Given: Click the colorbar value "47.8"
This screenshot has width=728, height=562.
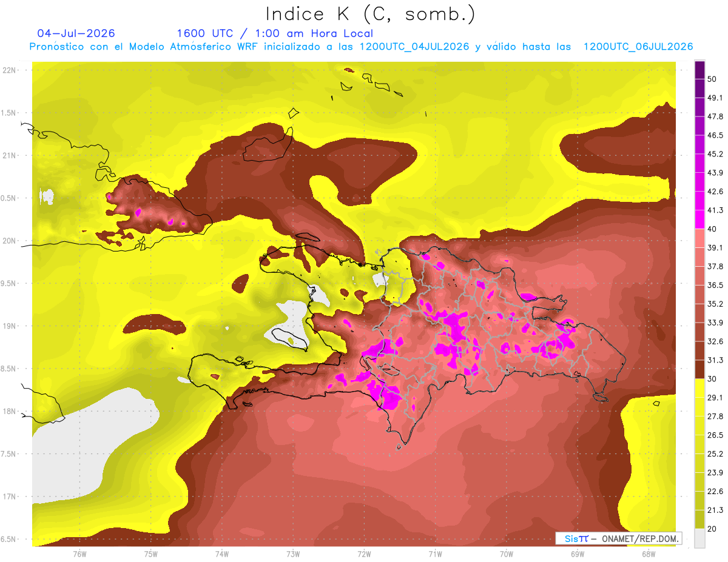Looking at the screenshot, I should tap(715, 117).
